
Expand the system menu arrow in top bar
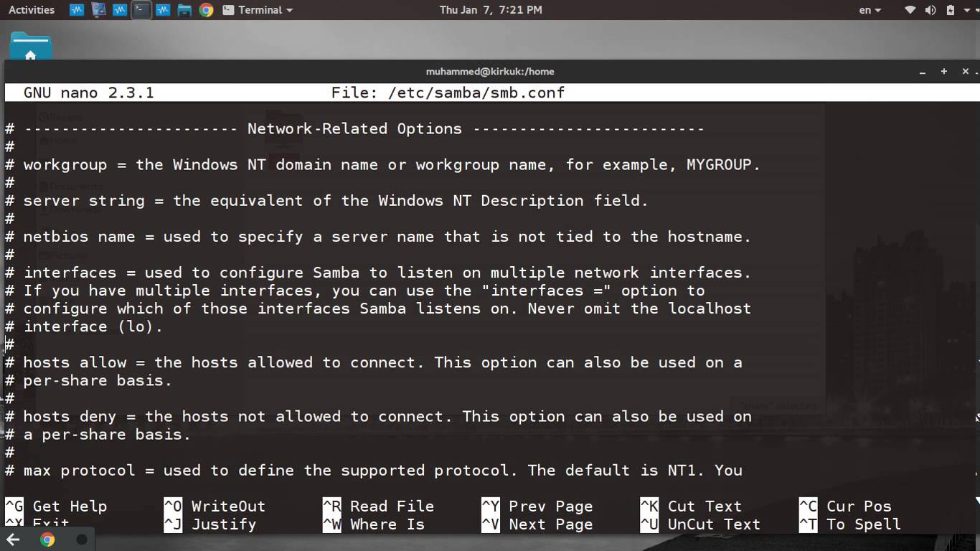pos(968,10)
